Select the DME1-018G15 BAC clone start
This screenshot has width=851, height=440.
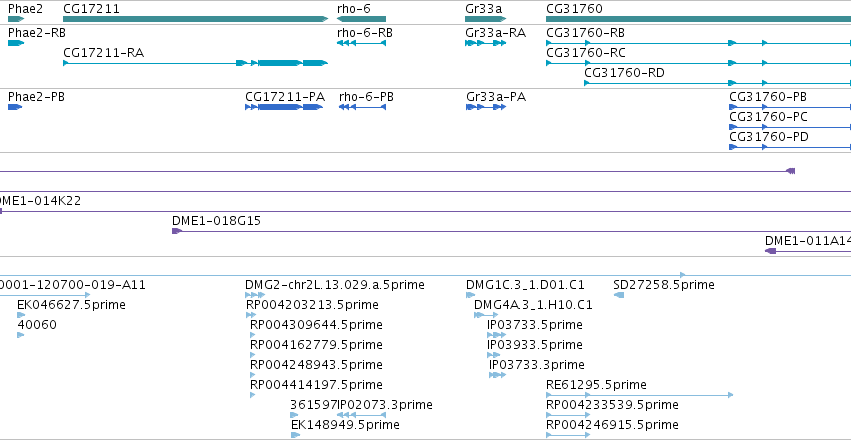(x=177, y=231)
